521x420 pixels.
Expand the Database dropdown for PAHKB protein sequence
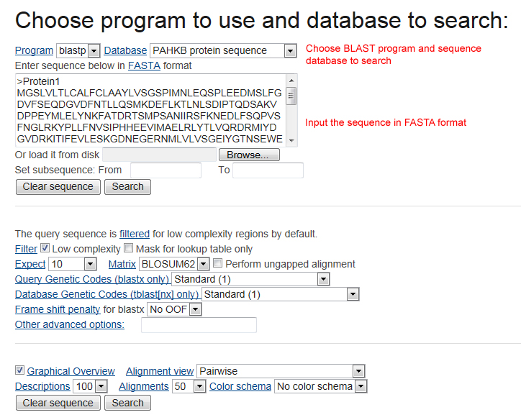(223, 51)
